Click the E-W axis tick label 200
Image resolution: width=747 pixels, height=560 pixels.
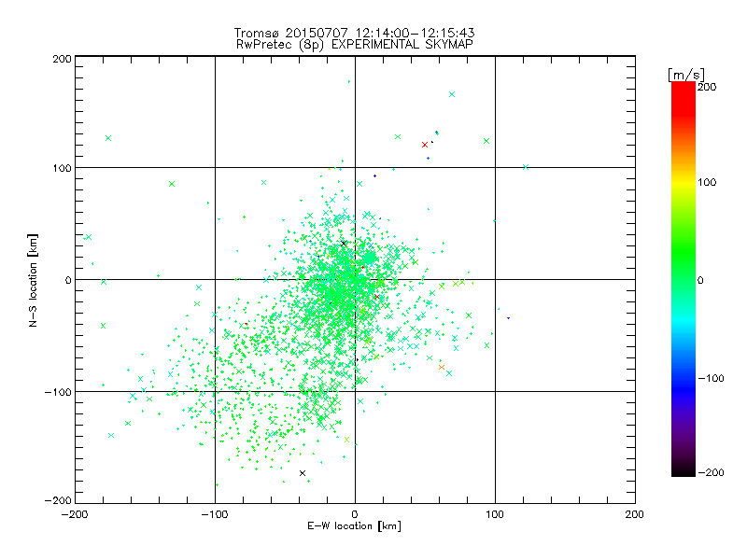click(635, 515)
